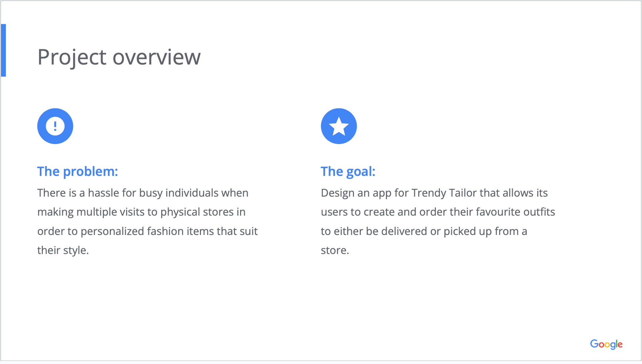Click the exclamation mark problem icon
The image size is (642, 364).
(55, 126)
